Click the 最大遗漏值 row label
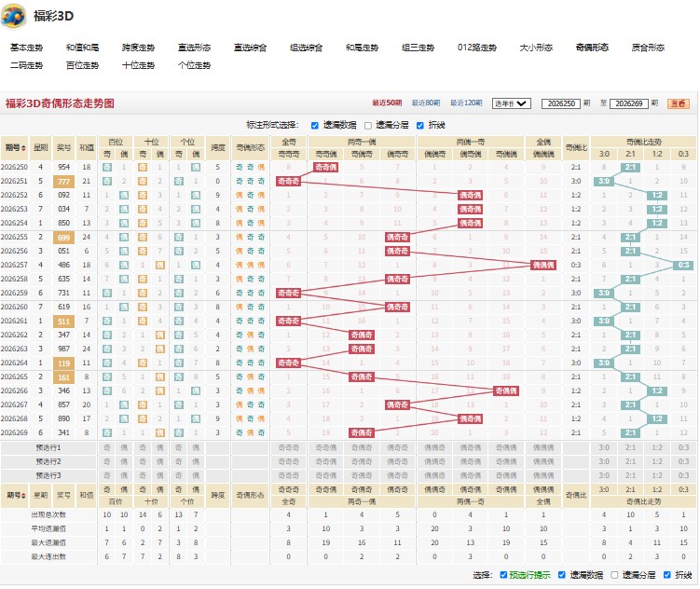 click(x=48, y=542)
